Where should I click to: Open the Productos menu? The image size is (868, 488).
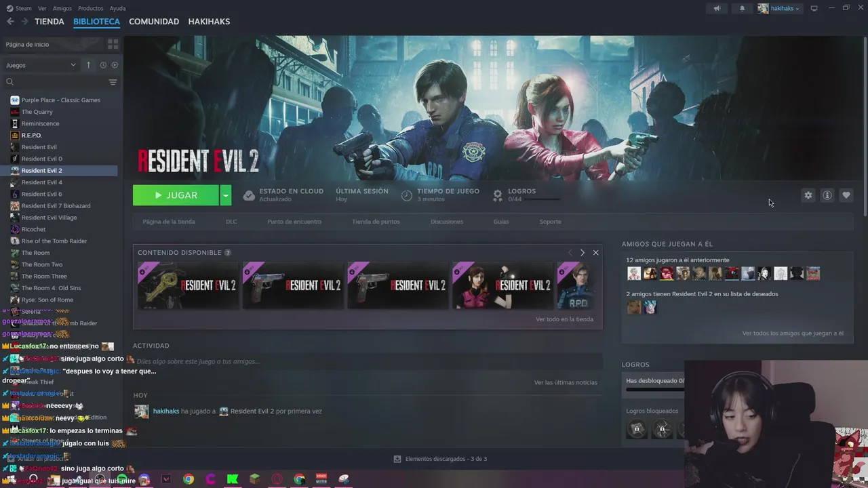click(90, 8)
